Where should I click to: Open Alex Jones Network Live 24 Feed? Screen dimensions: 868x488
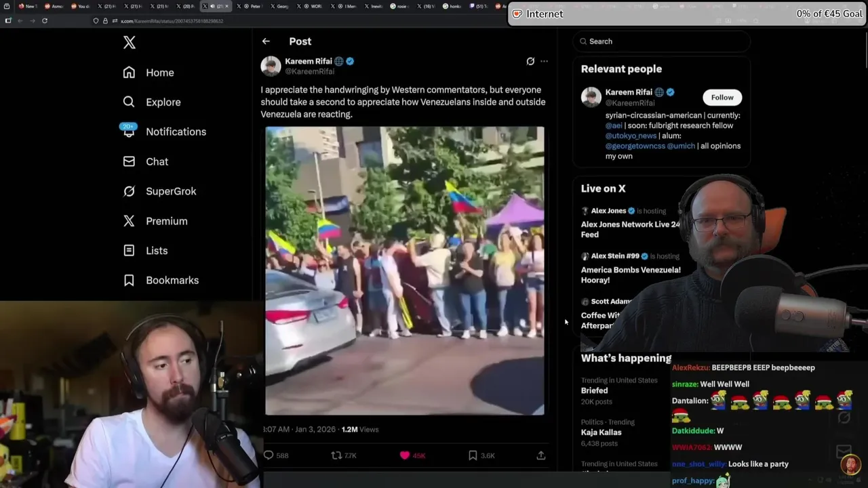tap(630, 229)
